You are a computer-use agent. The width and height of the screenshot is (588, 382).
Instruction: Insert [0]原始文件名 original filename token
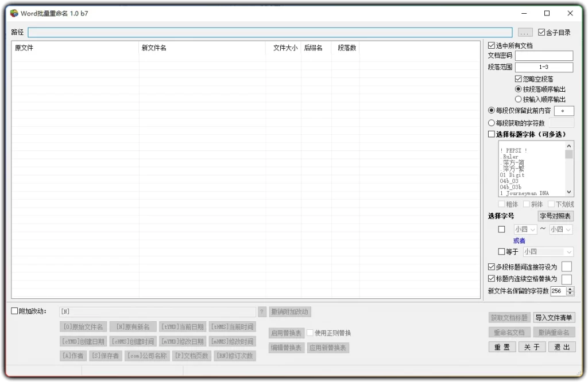coord(82,326)
